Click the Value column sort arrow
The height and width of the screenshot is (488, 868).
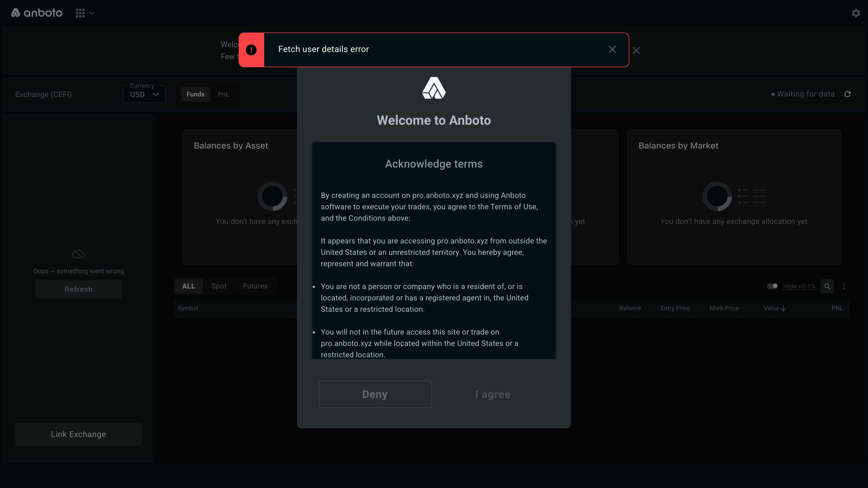(x=783, y=309)
